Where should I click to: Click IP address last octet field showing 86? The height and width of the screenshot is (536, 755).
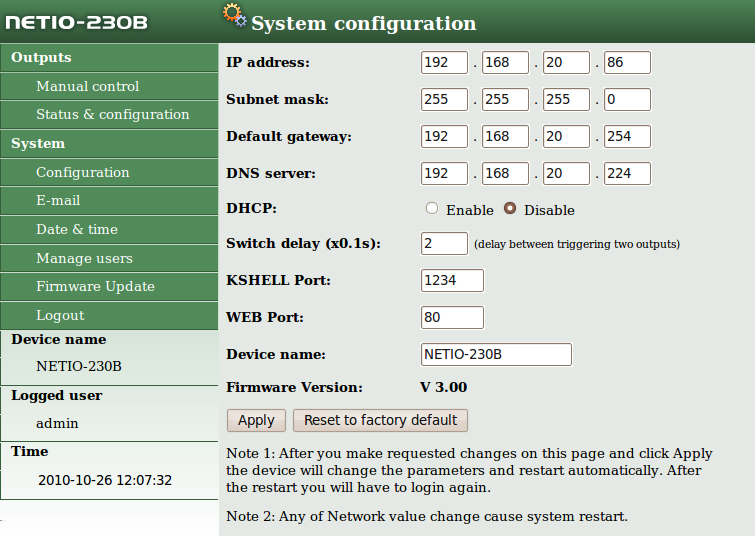627,63
